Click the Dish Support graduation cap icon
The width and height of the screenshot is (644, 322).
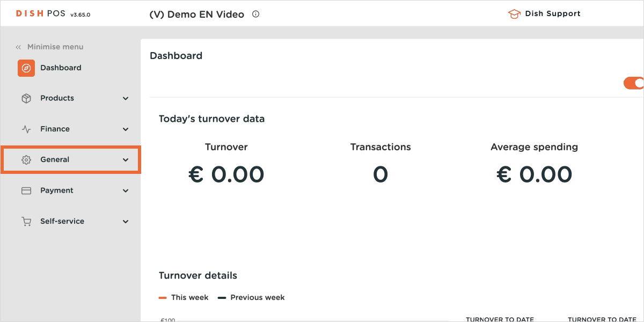pos(514,14)
